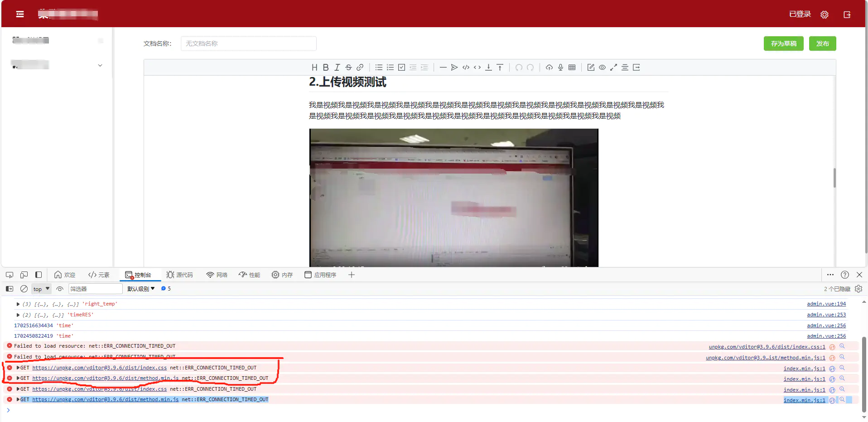Click the console filter (筛选器) input
This screenshot has width=868, height=422.
pos(96,289)
